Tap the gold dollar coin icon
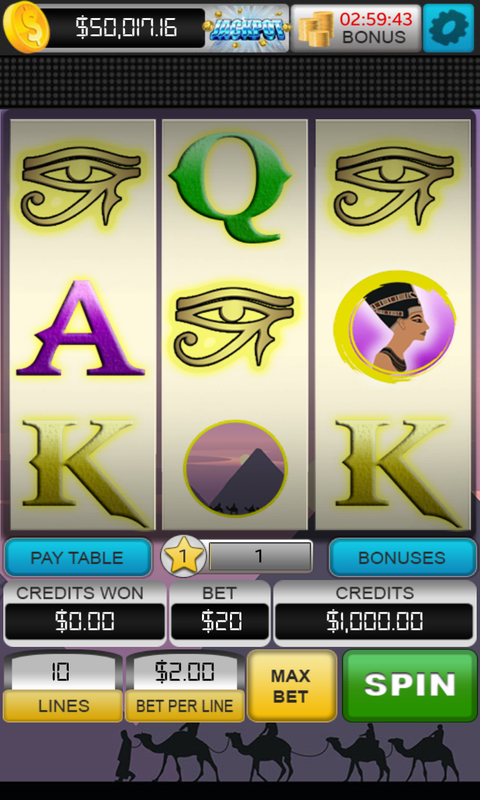The height and width of the screenshot is (800, 480). (26, 28)
